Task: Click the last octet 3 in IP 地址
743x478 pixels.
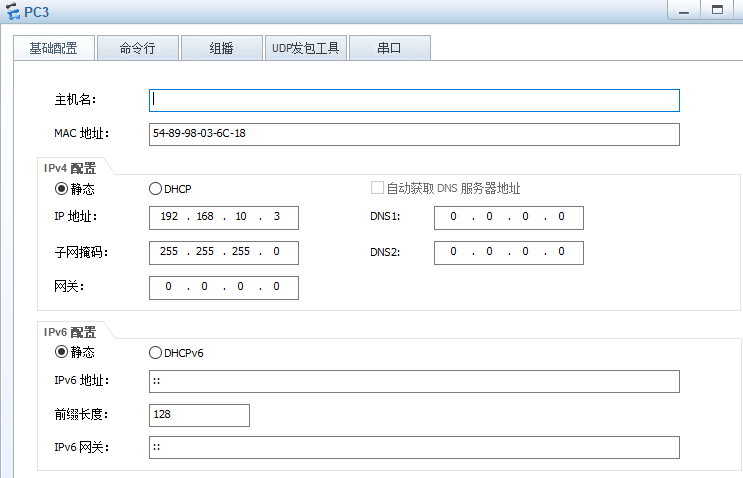Action: pyautogui.click(x=277, y=216)
